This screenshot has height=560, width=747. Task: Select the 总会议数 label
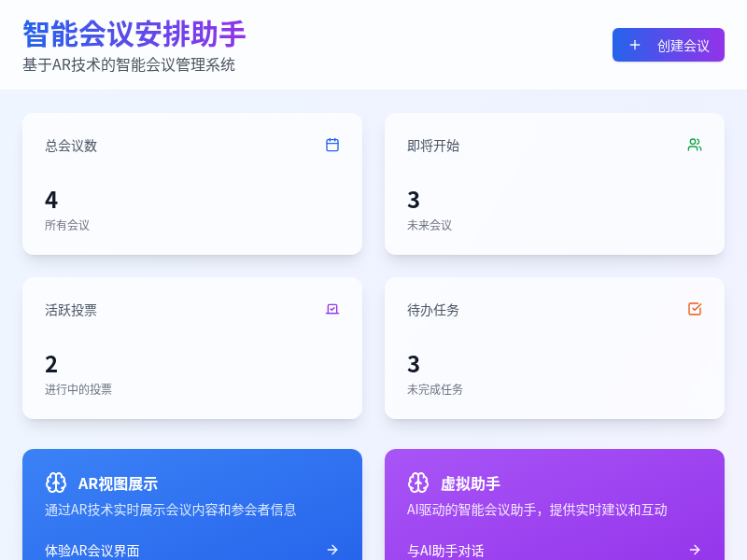click(x=71, y=146)
